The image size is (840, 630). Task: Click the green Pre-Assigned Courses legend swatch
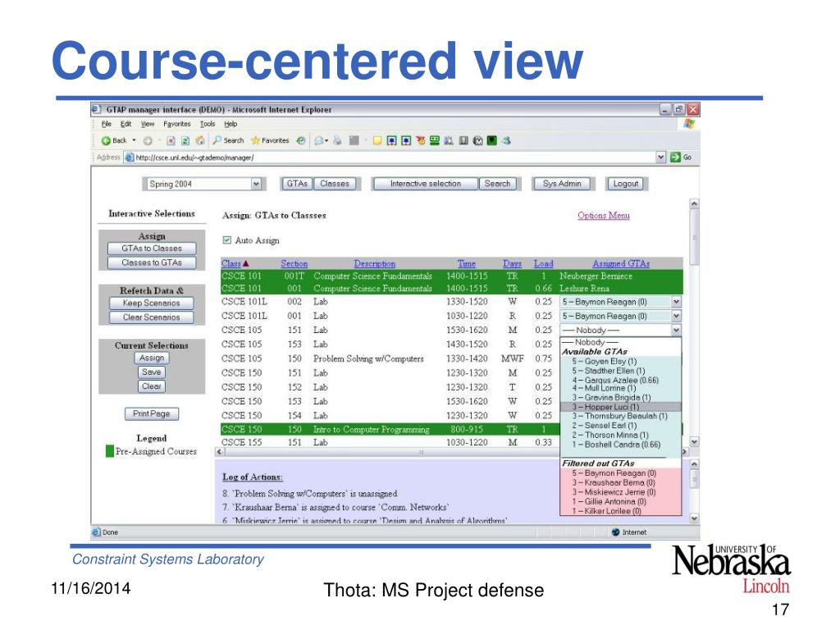(110, 451)
